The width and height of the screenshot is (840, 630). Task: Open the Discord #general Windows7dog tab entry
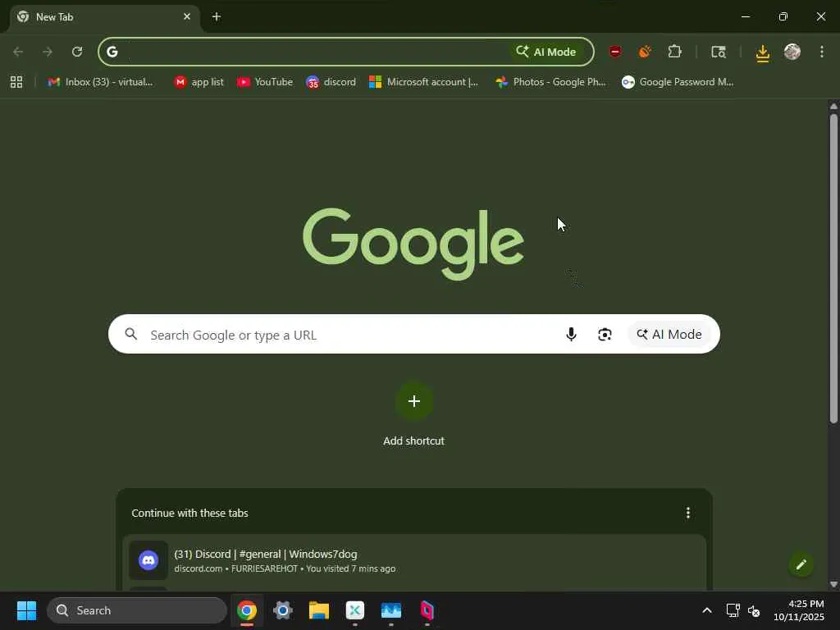click(413, 561)
